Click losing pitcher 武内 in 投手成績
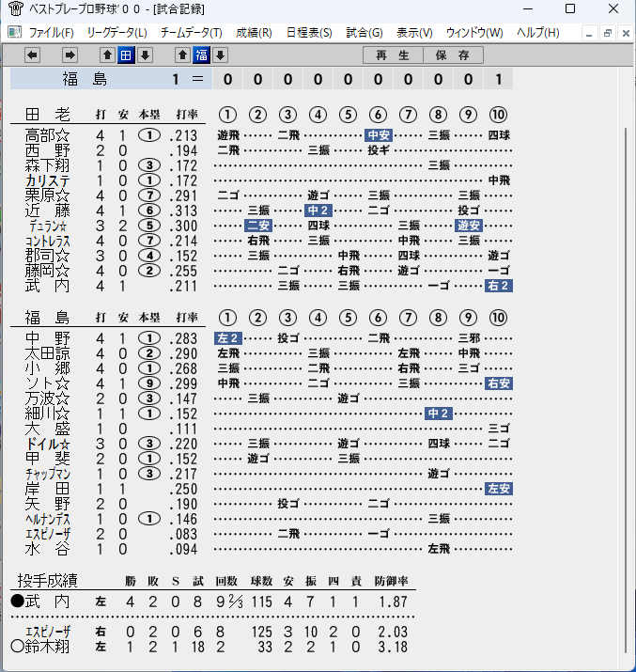636x672 pixels. [x=47, y=602]
